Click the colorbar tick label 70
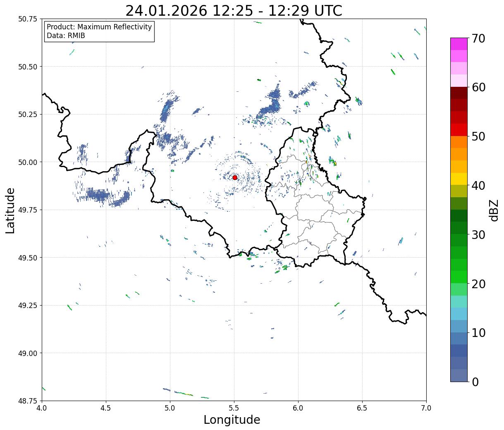Screen dimensions: 504x430 coord(478,38)
